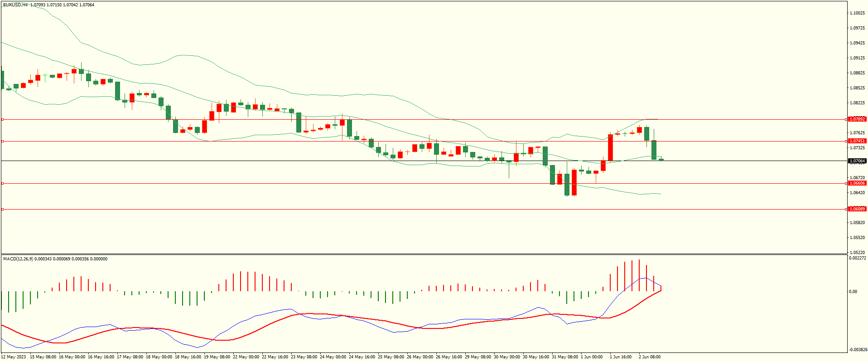Click the 1.08525 price axis value
The width and height of the screenshot is (868, 362).
857,88
